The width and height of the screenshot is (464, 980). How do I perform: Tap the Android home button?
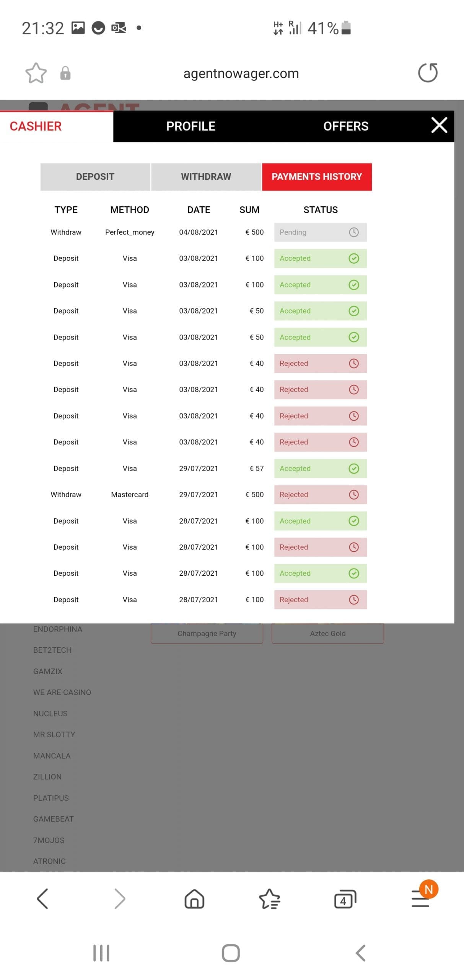[231, 953]
